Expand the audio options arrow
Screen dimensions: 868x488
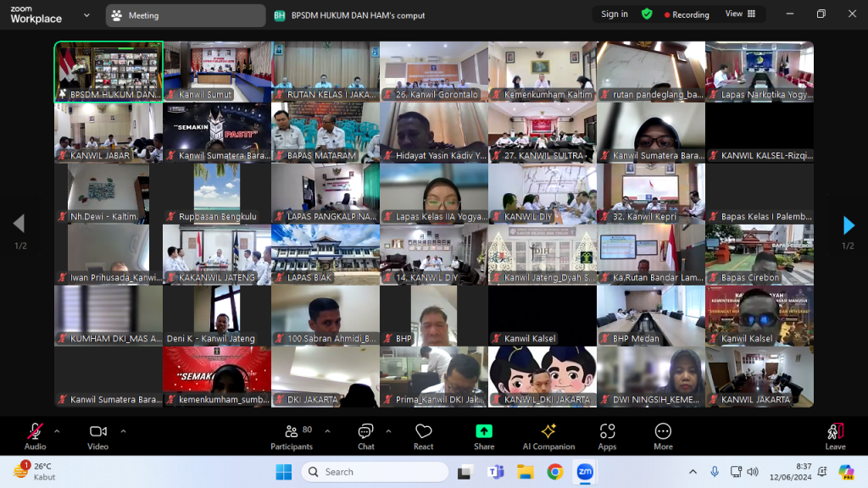tap(57, 431)
